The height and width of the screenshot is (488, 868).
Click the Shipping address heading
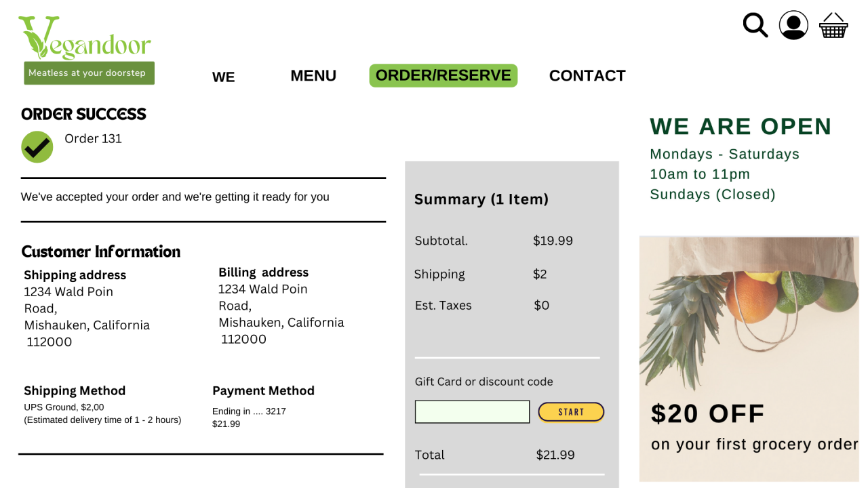point(75,275)
